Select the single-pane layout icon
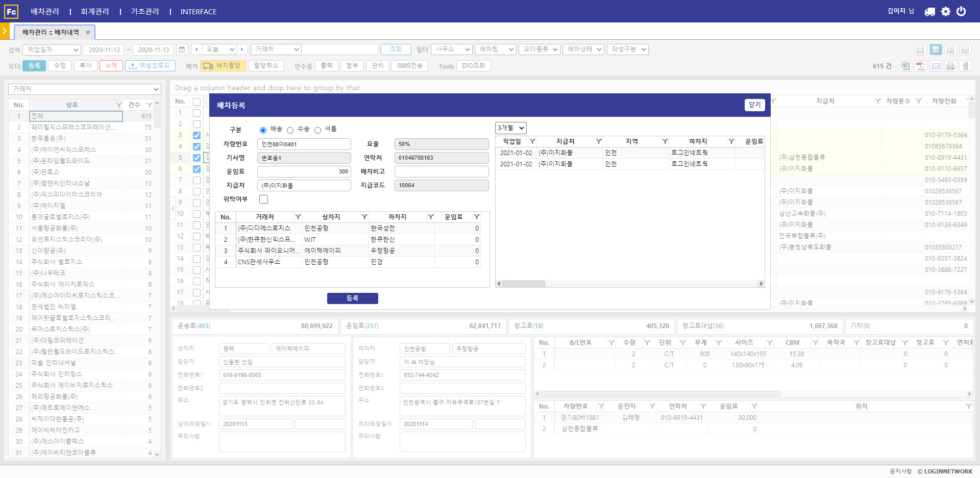 point(920,49)
